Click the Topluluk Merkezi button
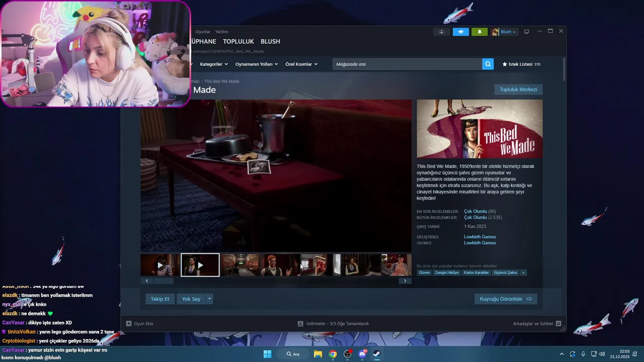 518,89
